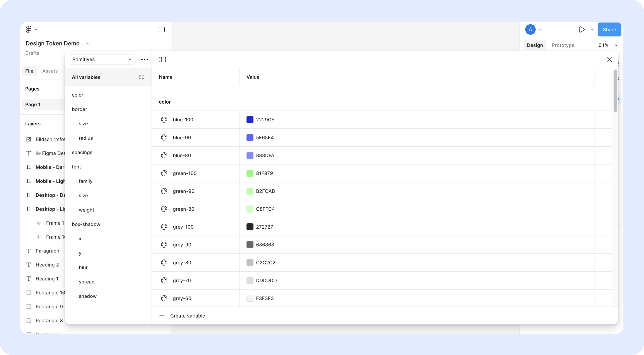Screen dimensions: 644x355
Task: Click the color type icon for blue-100
Action: [x=164, y=120]
